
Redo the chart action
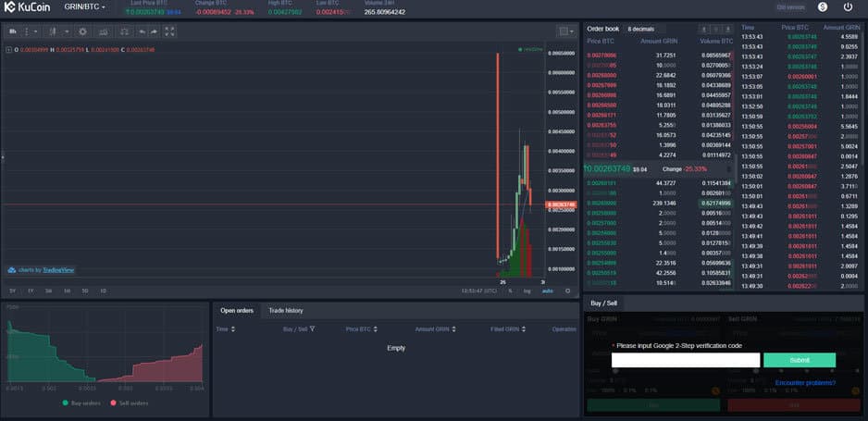[x=154, y=31]
